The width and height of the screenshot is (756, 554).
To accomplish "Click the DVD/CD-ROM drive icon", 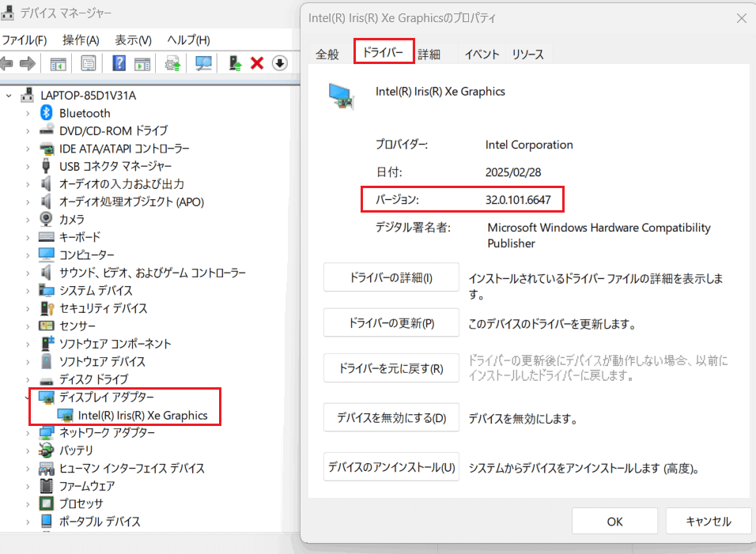I will (47, 130).
